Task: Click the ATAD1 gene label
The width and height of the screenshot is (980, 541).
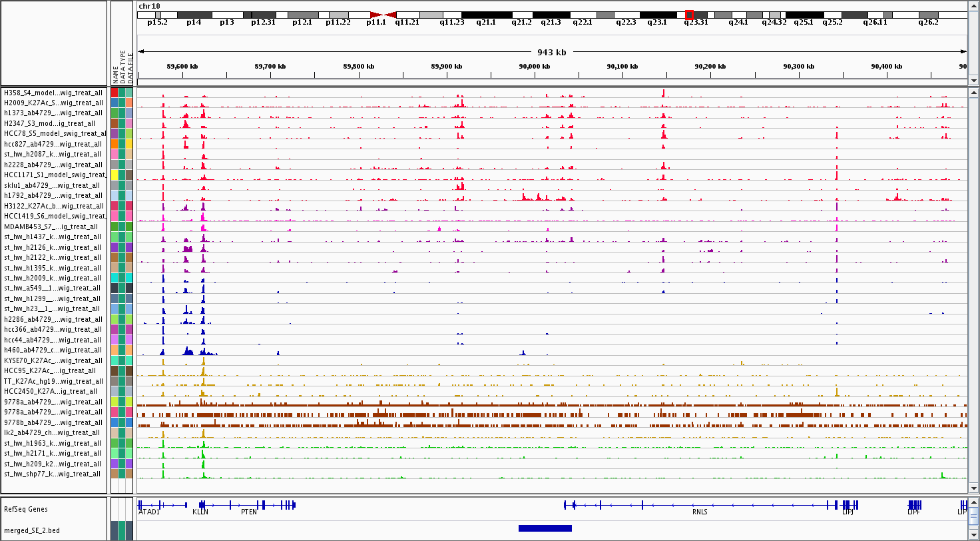Action: point(148,512)
